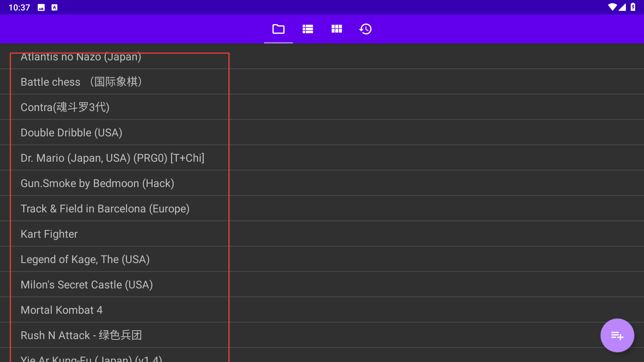Start Mortal Kombat 4

pos(62,310)
